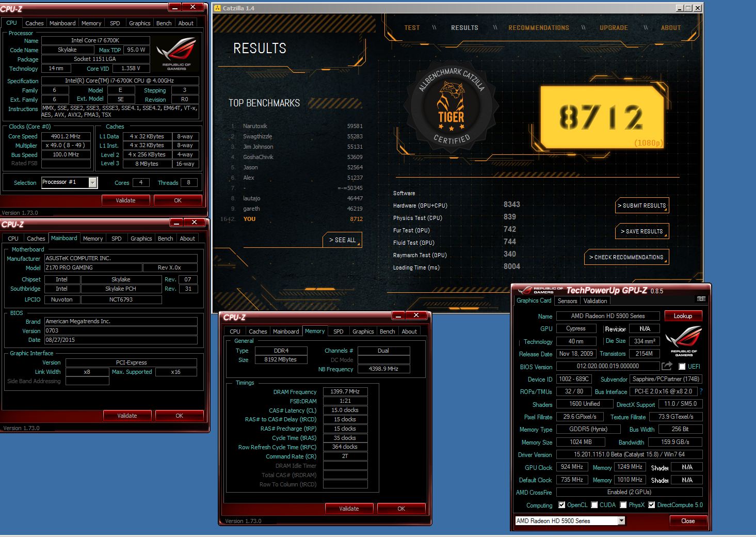The image size is (756, 537).
Task: Click the Raymarch Test (GPU) result line
Action: click(455, 255)
